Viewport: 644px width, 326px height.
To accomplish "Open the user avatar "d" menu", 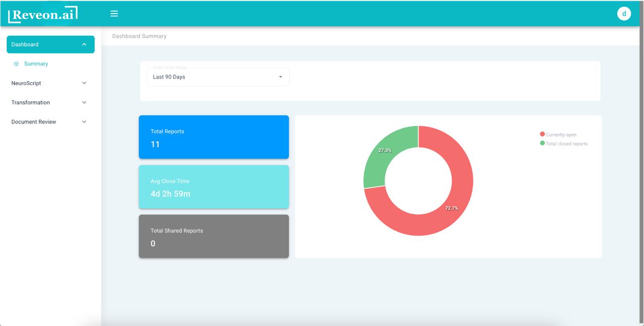I will click(x=624, y=14).
